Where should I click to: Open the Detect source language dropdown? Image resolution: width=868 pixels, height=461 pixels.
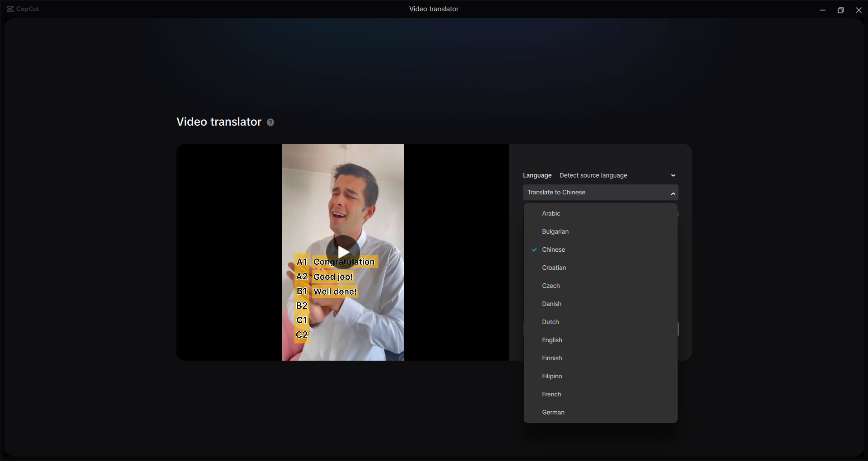click(x=593, y=175)
